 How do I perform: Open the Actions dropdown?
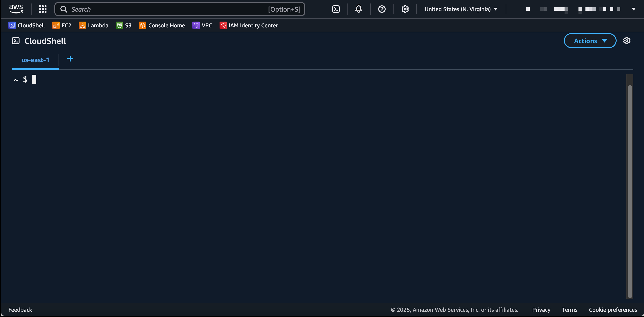tap(589, 40)
